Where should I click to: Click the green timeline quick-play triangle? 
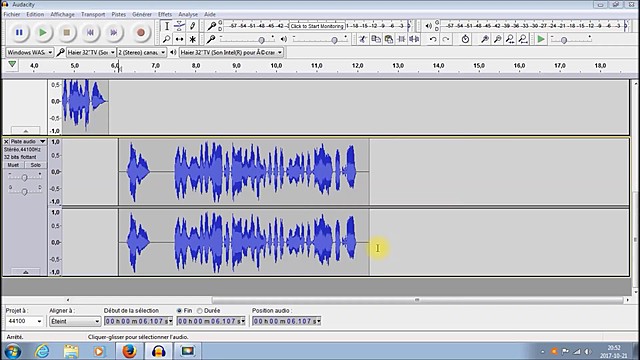[x=12, y=64]
